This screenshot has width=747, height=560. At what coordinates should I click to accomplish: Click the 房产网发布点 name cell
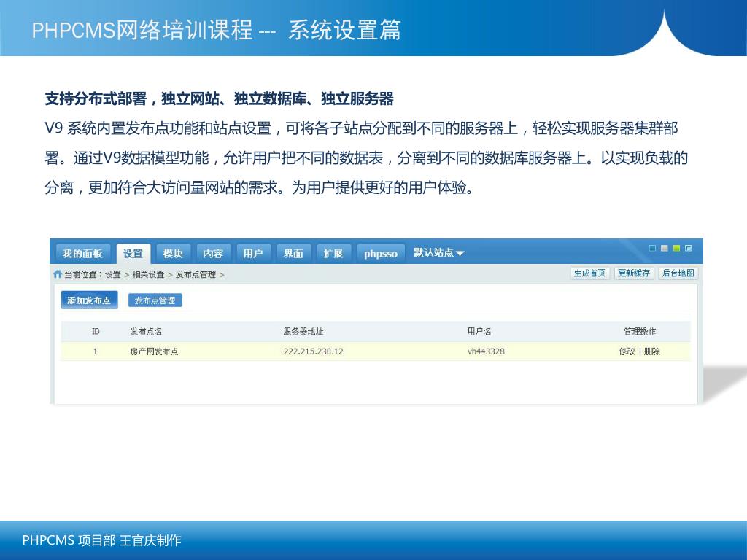pyautogui.click(x=154, y=351)
